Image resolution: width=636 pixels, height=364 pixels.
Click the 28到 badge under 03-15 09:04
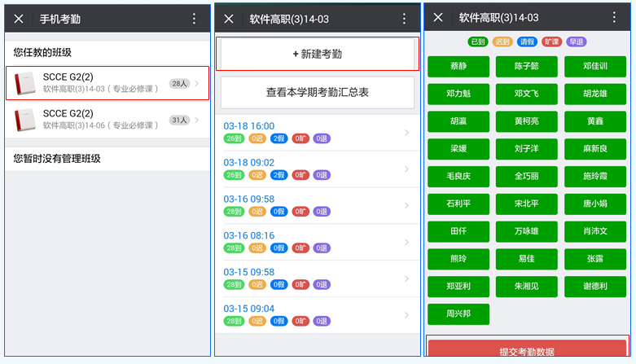point(234,321)
